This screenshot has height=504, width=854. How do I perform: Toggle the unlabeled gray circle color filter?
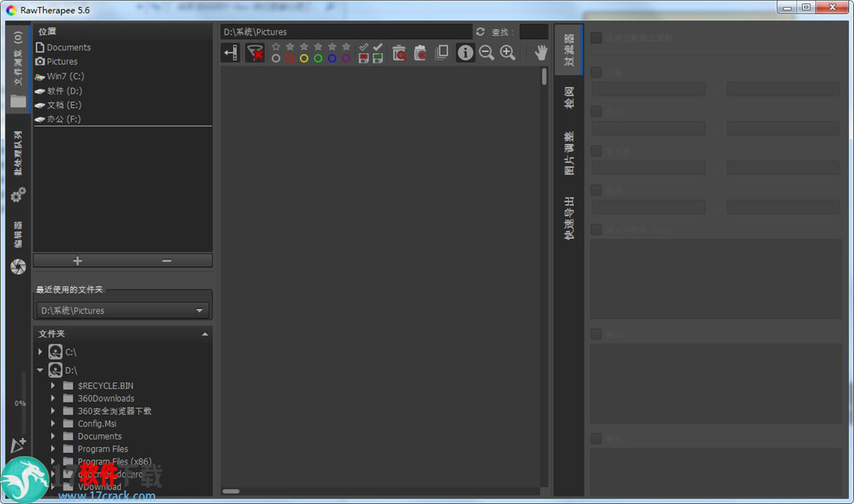(x=276, y=58)
